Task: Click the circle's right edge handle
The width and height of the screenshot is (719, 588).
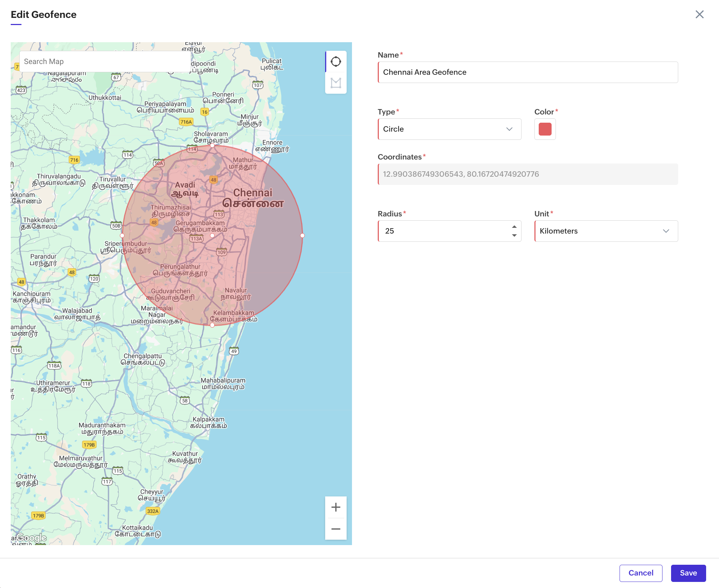Action: 302,235
